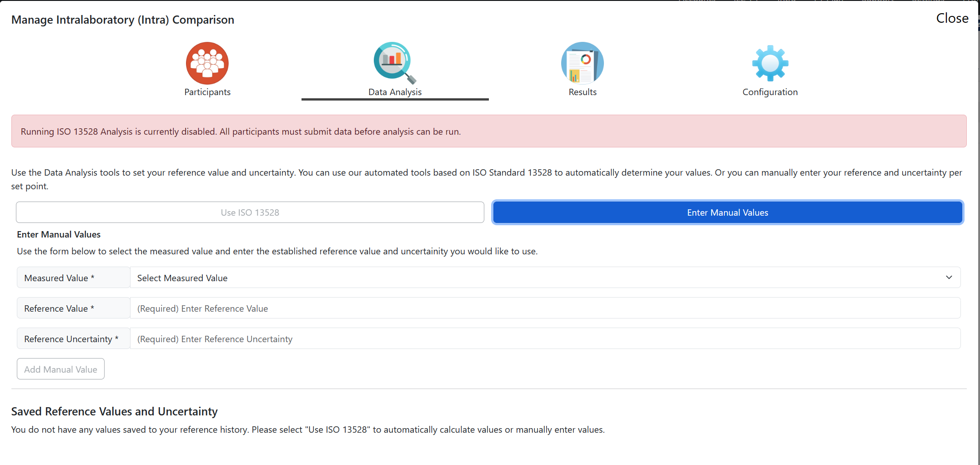
Task: Click the Measured Value * label
Action: 73,278
